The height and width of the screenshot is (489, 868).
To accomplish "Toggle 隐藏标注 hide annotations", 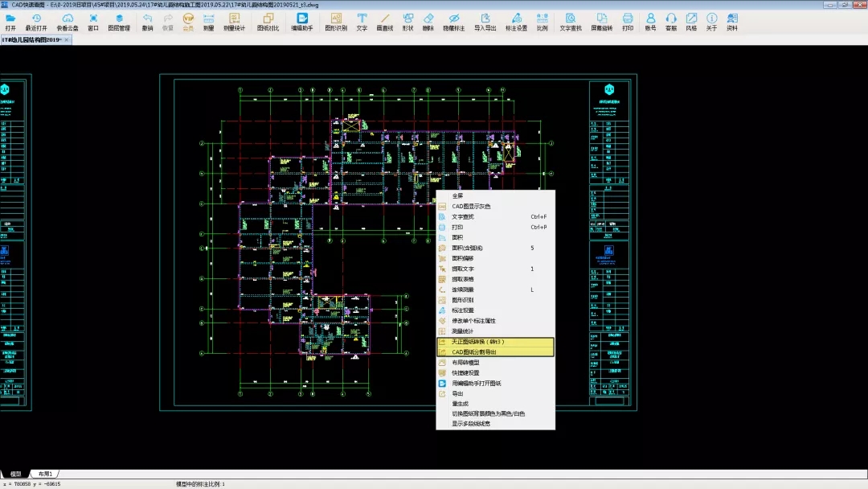I will click(x=454, y=22).
